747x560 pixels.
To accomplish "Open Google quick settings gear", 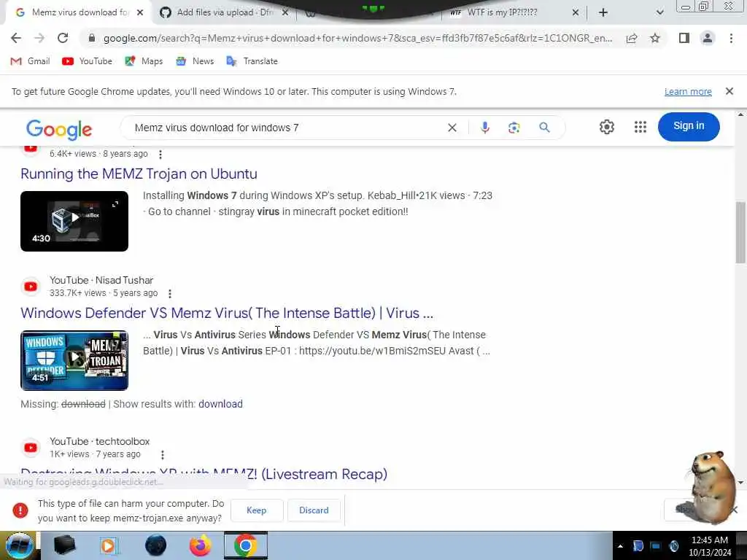I will [x=606, y=127].
